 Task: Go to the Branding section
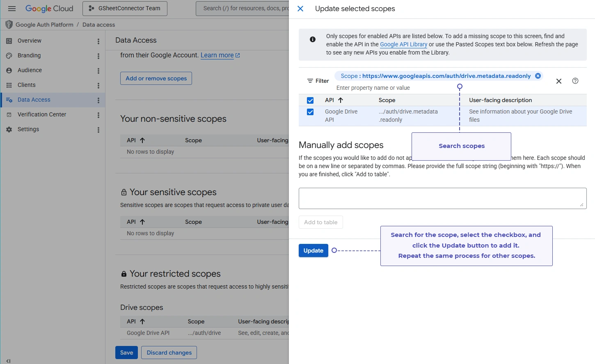tap(29, 55)
